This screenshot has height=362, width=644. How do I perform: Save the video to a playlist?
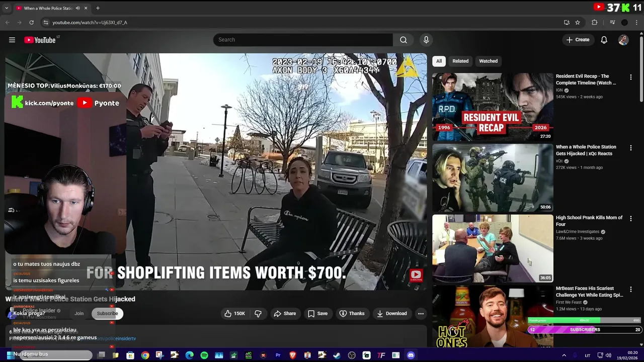point(317,313)
